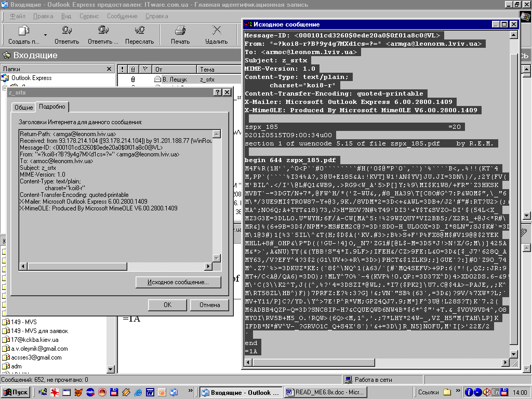The image size is (532, 399).
Task: Click the red splat icon in quick launch
Action: (55, 393)
